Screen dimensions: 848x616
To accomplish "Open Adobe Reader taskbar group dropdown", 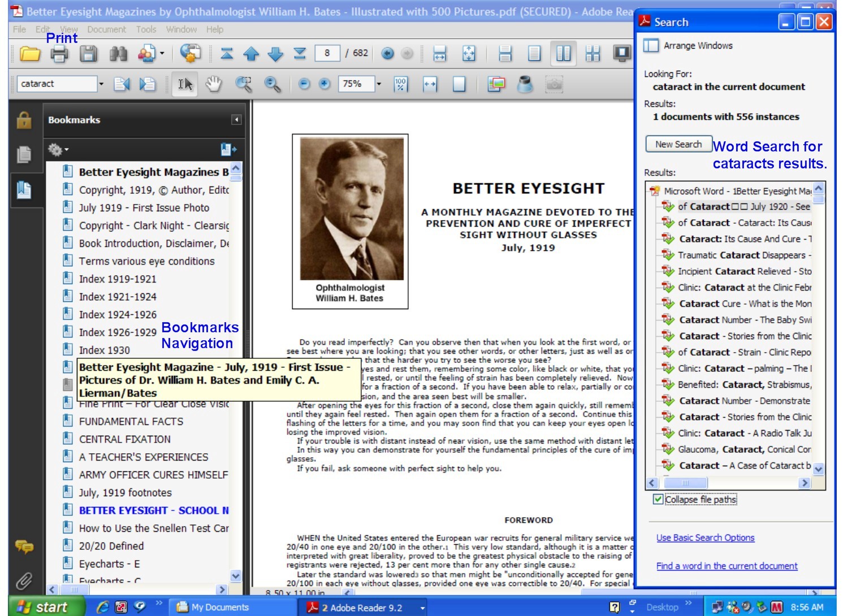I will click(x=422, y=608).
